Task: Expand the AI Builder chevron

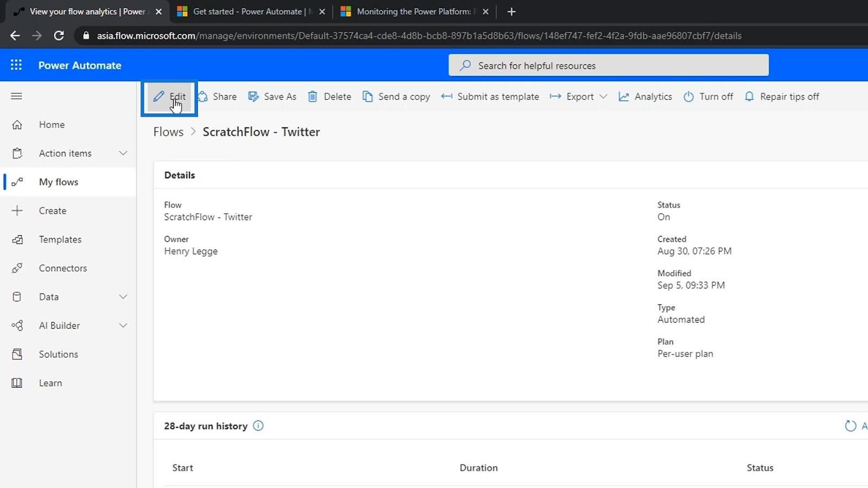Action: click(123, 326)
